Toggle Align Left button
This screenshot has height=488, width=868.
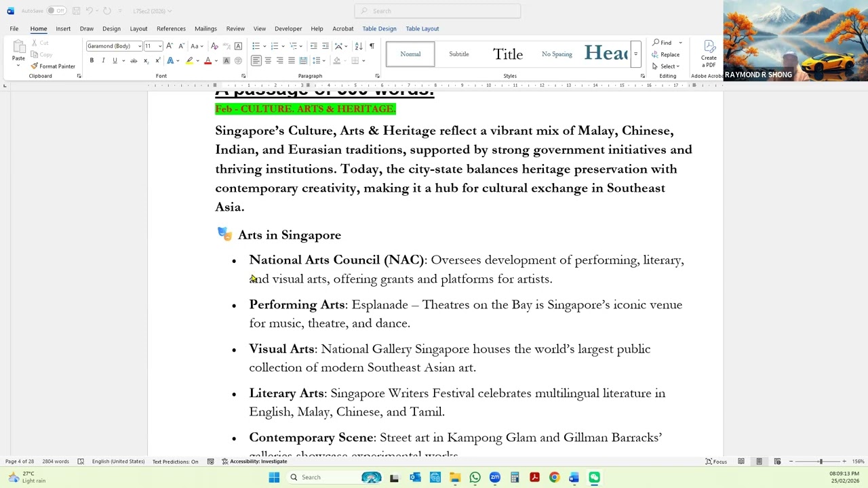[256, 61]
